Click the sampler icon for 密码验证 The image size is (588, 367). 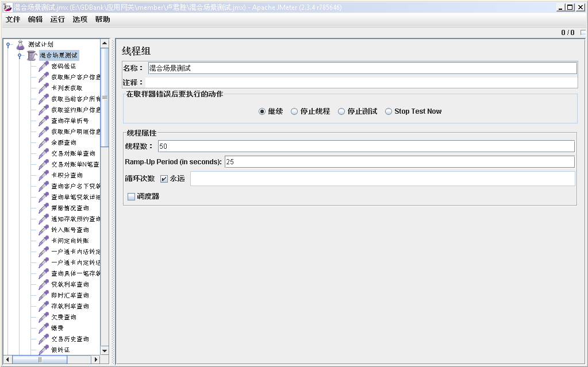[x=44, y=67]
